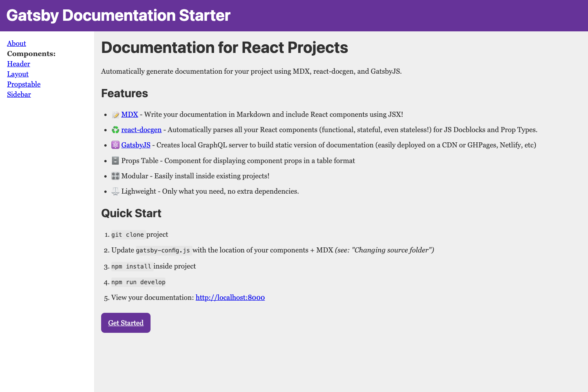
Task: Follow the MDX link in Features
Action: click(129, 114)
